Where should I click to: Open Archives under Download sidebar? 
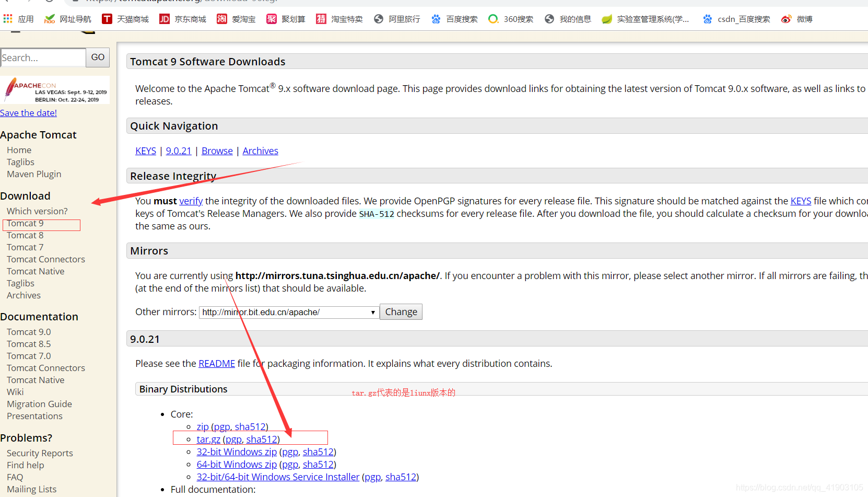tap(24, 295)
